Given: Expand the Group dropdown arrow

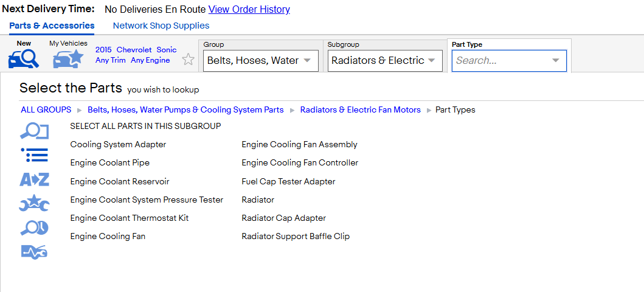Looking at the screenshot, I should [x=307, y=60].
